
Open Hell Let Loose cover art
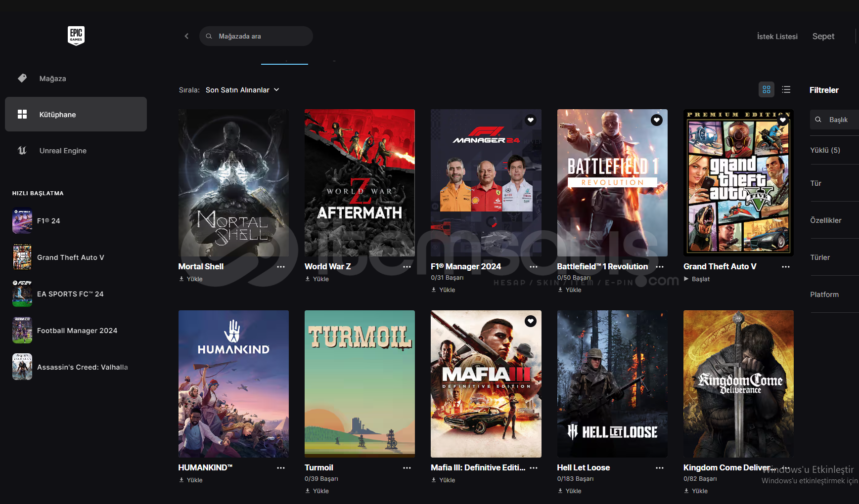coord(612,384)
